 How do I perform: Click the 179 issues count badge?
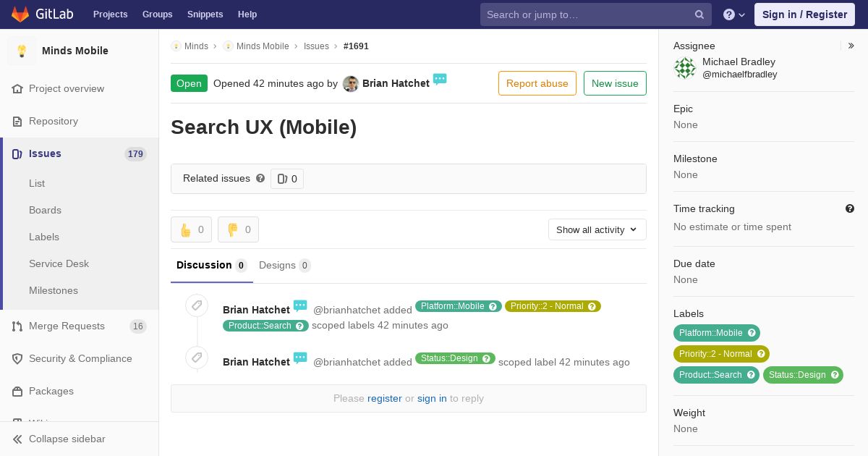pyautogui.click(x=135, y=154)
